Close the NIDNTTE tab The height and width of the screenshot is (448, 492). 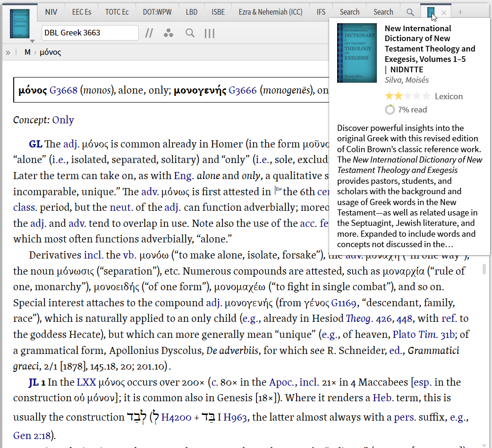tap(444, 13)
